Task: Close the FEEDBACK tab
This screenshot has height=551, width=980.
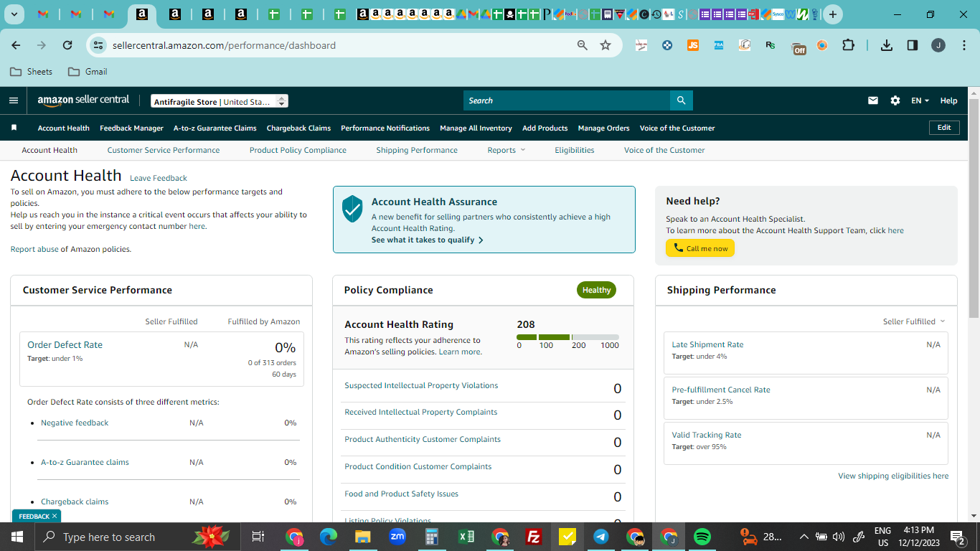Action: (x=55, y=516)
